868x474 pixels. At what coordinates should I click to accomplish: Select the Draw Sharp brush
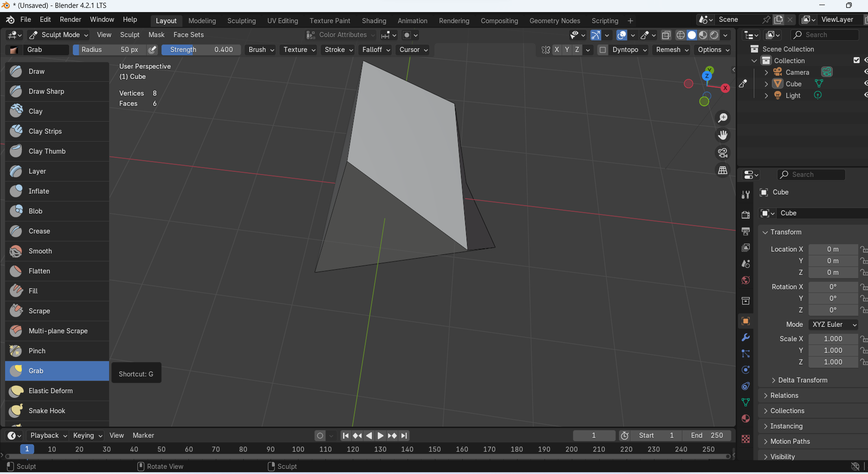(x=57, y=91)
